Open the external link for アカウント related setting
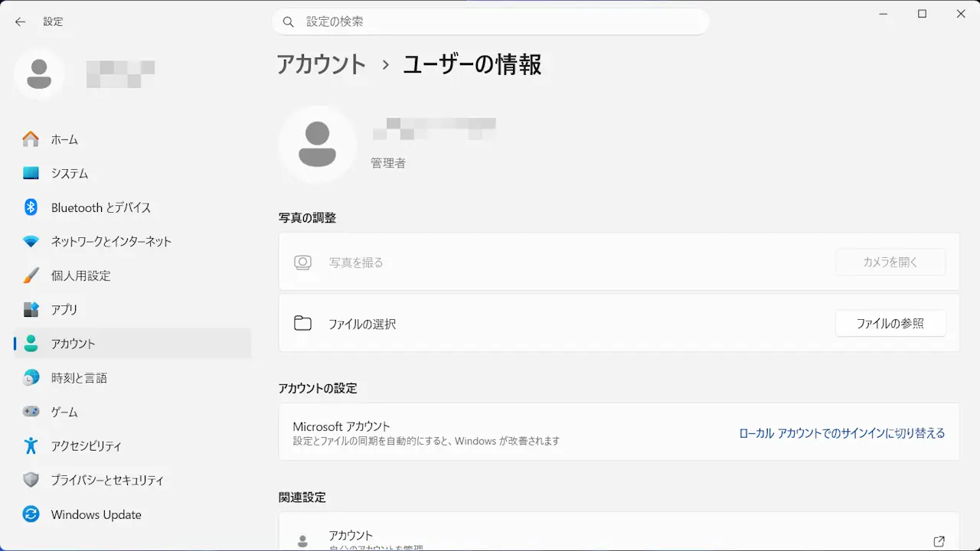The width and height of the screenshot is (980, 551). (x=939, y=541)
